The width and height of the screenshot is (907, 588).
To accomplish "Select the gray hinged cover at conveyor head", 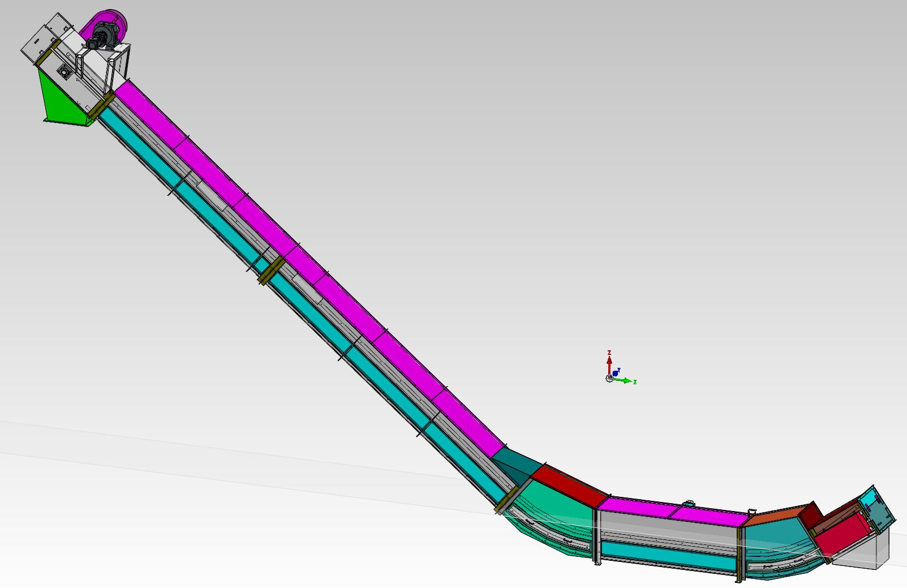I will (x=38, y=41).
